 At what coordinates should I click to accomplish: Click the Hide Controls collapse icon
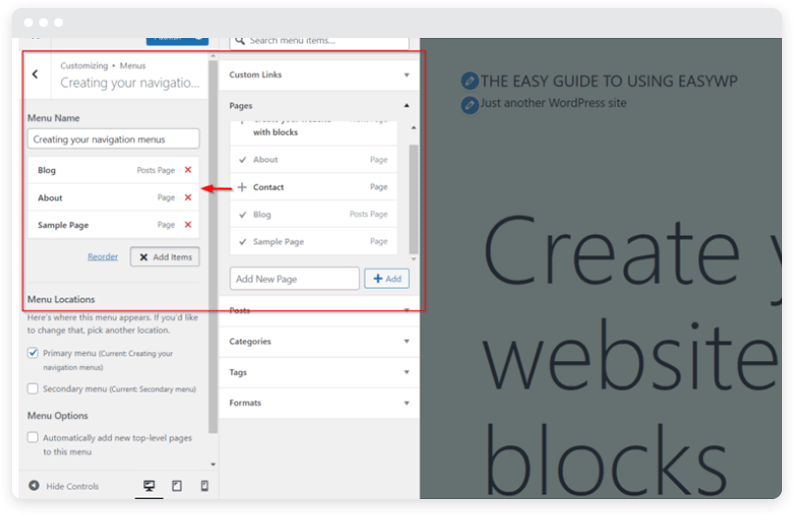tap(34, 486)
